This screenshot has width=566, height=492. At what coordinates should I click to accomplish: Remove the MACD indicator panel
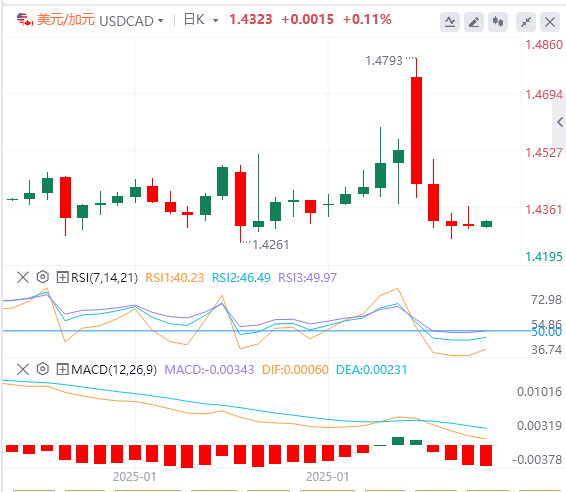(23, 369)
